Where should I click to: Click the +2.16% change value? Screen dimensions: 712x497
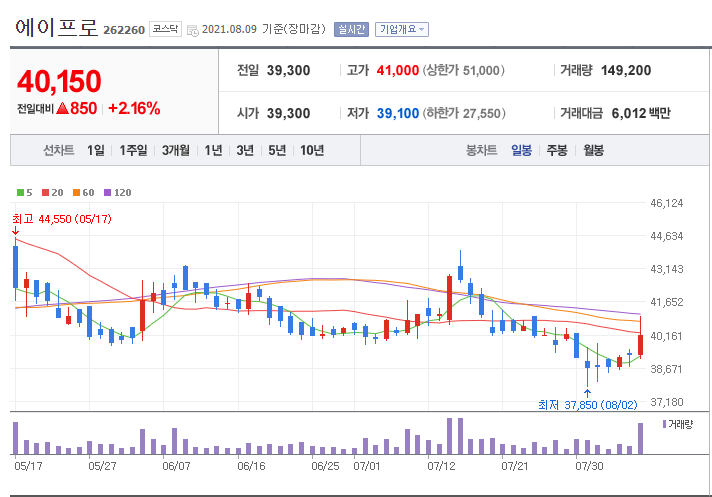click(134, 108)
